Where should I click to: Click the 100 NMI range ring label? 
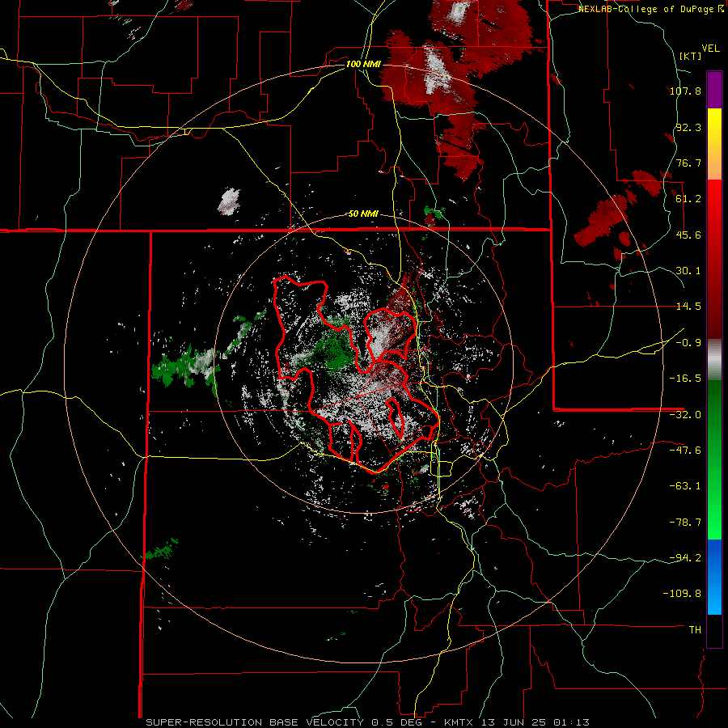[x=363, y=64]
